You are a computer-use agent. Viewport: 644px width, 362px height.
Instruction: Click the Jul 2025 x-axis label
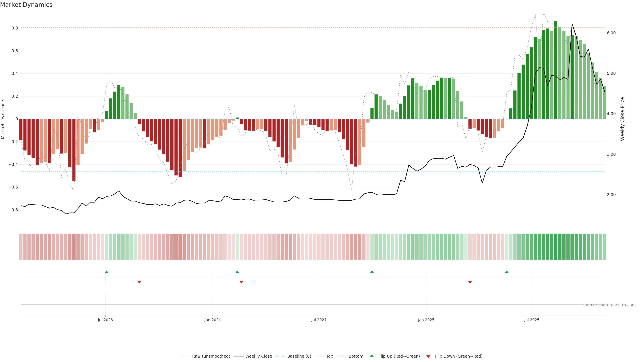[531, 320]
